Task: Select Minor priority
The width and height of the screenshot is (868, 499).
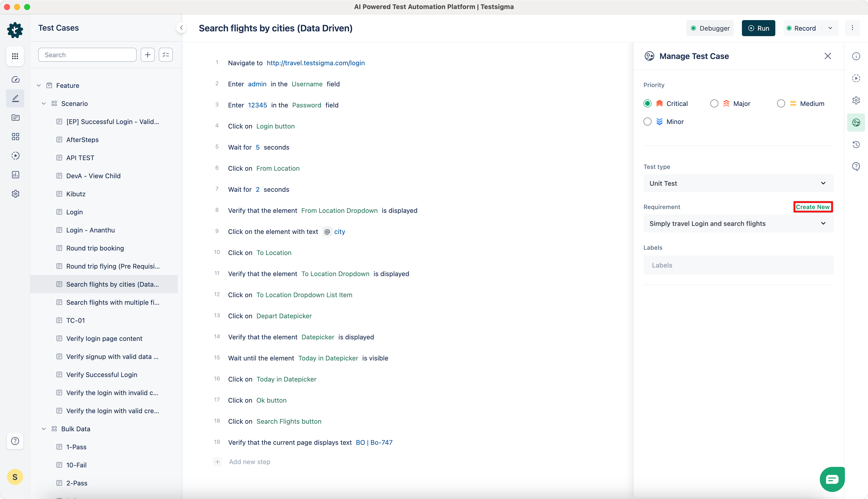Action: [x=647, y=121]
